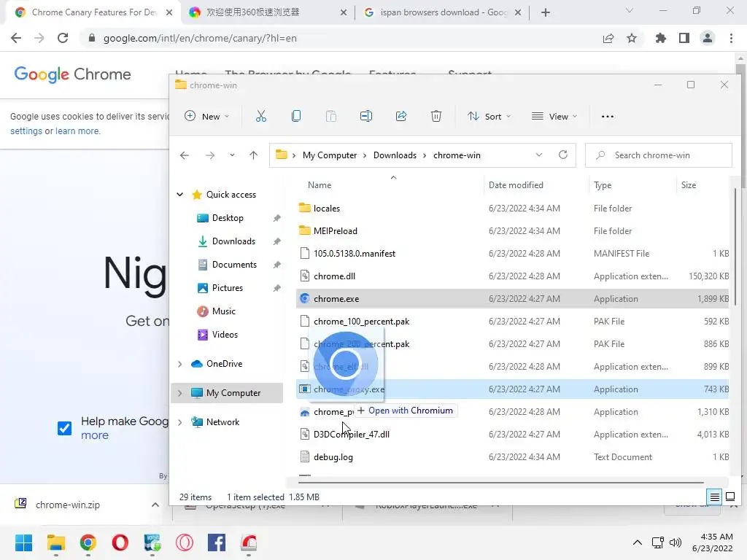
Task: Open chrome-win.zip in the downloads bar
Action: [x=68, y=505]
